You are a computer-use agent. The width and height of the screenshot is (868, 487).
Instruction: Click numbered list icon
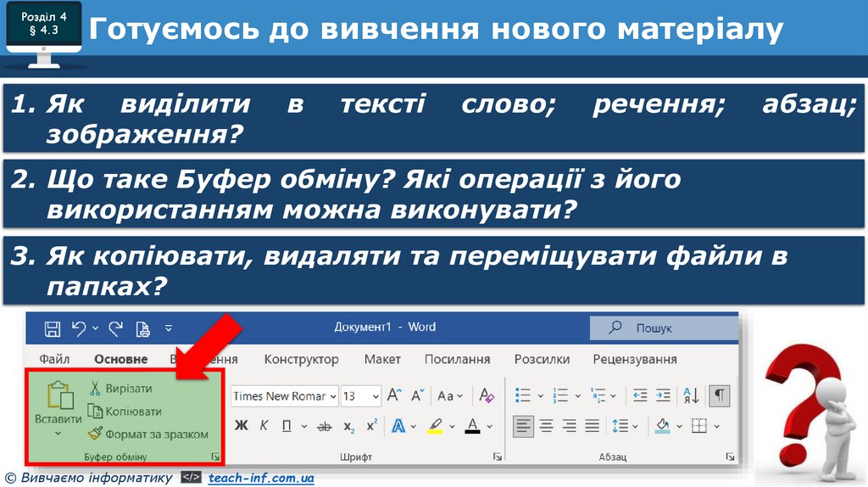pyautogui.click(x=561, y=395)
